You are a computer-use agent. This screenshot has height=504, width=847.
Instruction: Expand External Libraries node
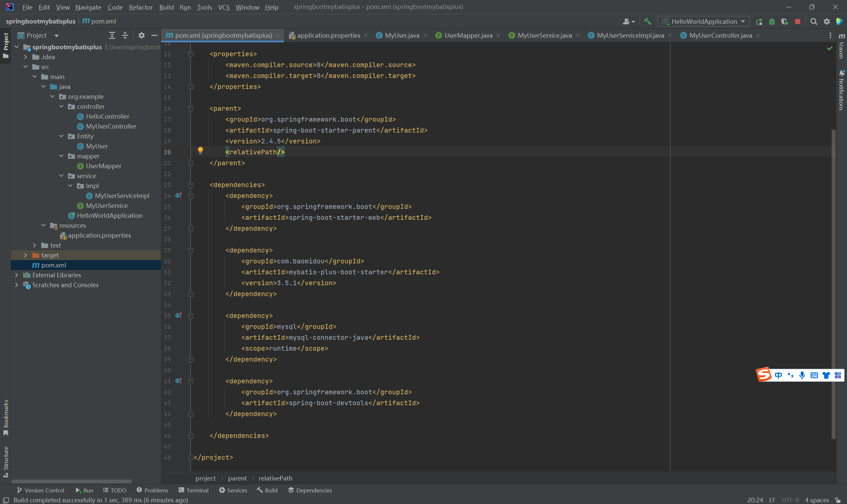(x=17, y=275)
